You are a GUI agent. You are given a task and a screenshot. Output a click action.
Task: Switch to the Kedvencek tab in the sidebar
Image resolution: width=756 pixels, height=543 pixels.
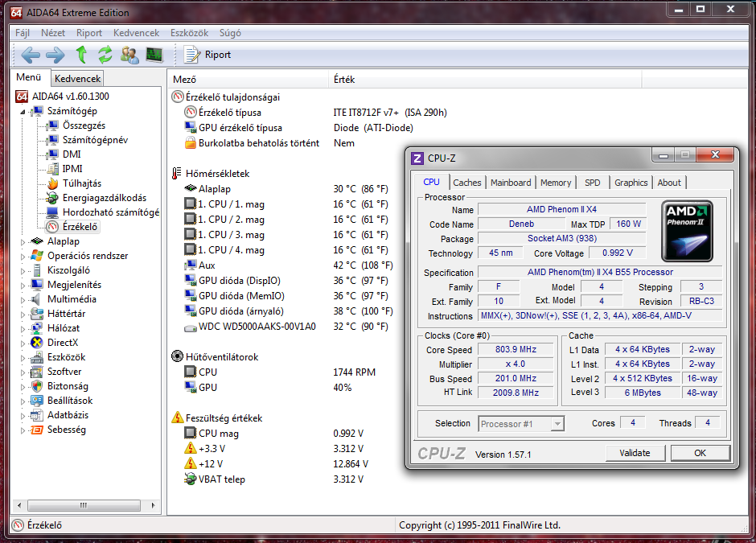(78, 79)
